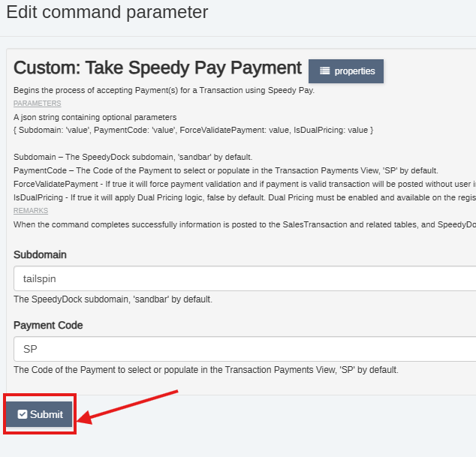
Task: Click the text 'A json string containing optional parameters'
Action: (x=95, y=117)
